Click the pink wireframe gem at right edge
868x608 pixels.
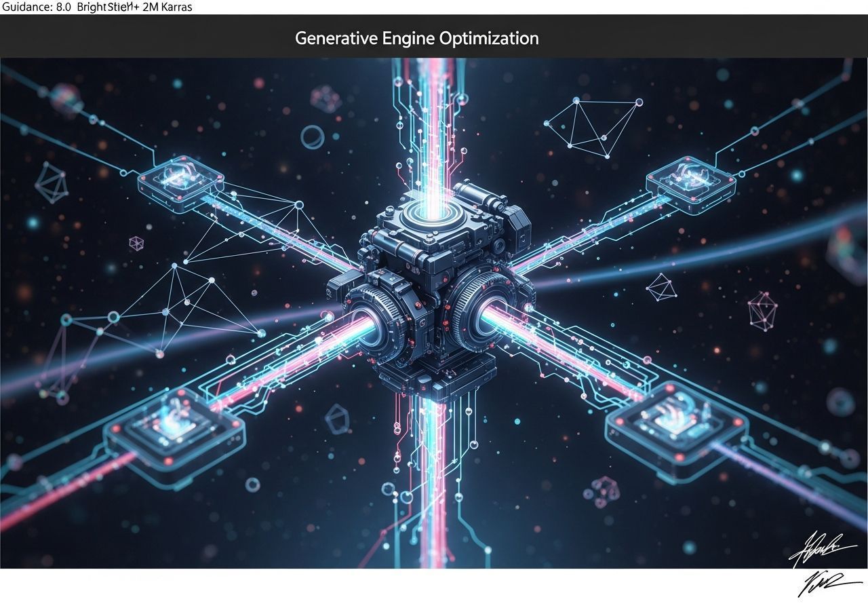tap(762, 311)
